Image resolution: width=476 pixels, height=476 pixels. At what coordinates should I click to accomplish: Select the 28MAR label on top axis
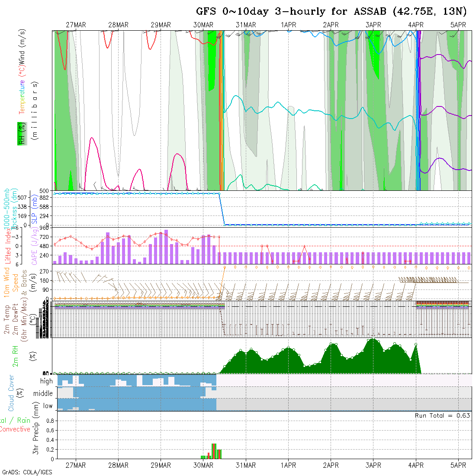click(x=119, y=25)
